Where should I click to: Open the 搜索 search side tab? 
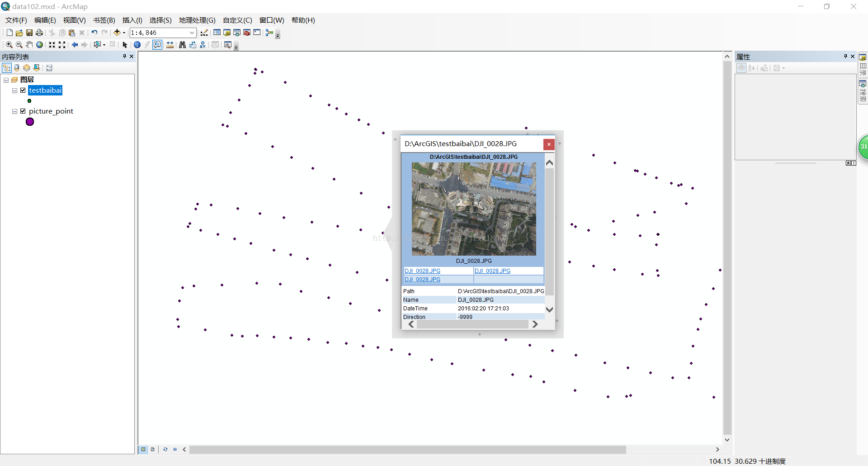click(863, 91)
